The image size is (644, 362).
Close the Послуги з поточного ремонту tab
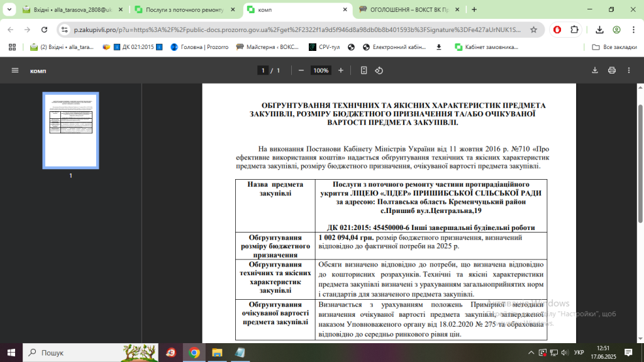click(233, 9)
